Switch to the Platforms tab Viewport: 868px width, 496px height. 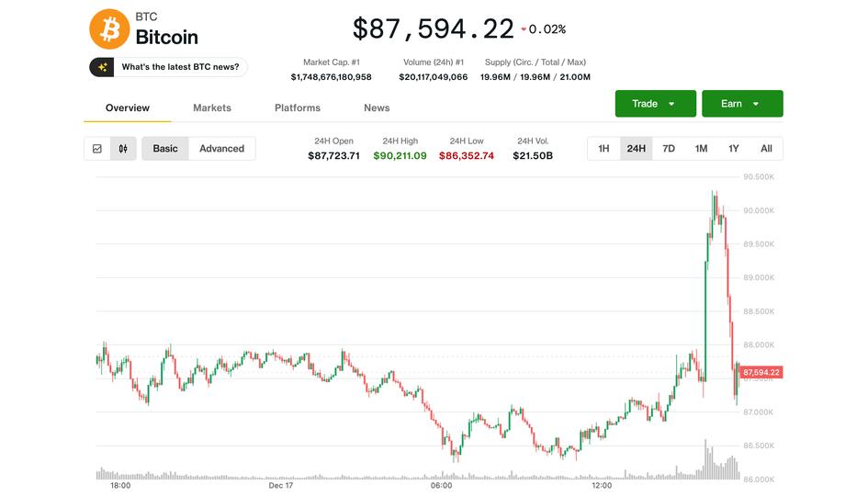(x=298, y=107)
